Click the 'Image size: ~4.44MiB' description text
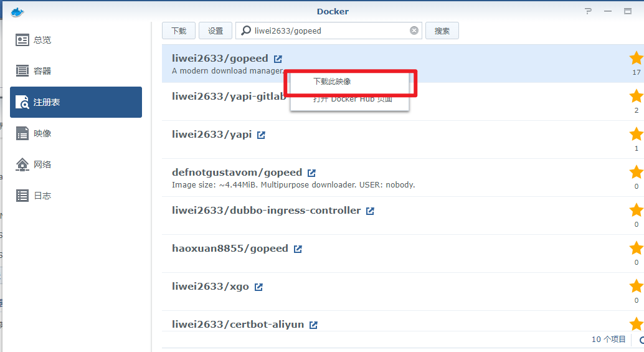 (x=293, y=185)
